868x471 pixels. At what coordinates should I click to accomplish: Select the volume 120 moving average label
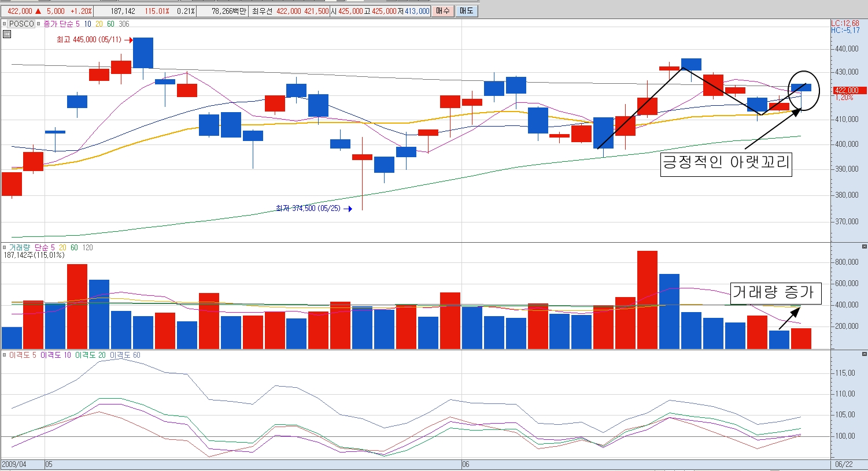tap(87, 247)
